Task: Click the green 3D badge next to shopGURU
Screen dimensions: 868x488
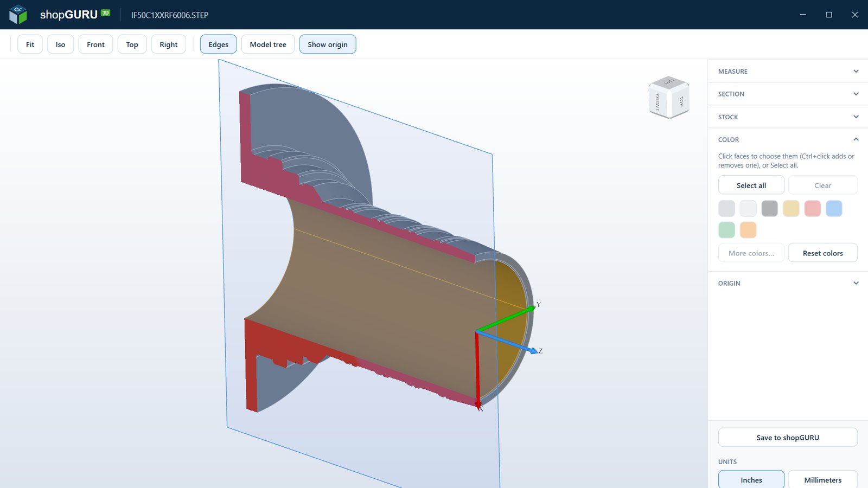Action: pyautogui.click(x=105, y=12)
